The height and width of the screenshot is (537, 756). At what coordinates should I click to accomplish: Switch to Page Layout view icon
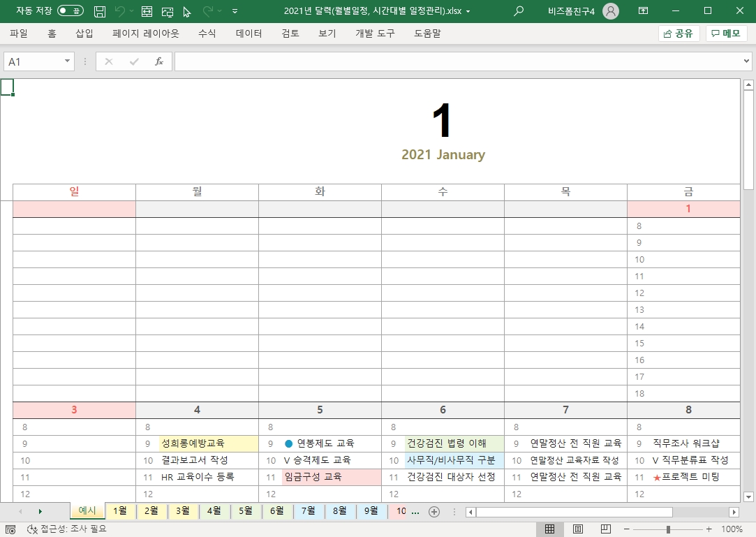click(x=577, y=529)
